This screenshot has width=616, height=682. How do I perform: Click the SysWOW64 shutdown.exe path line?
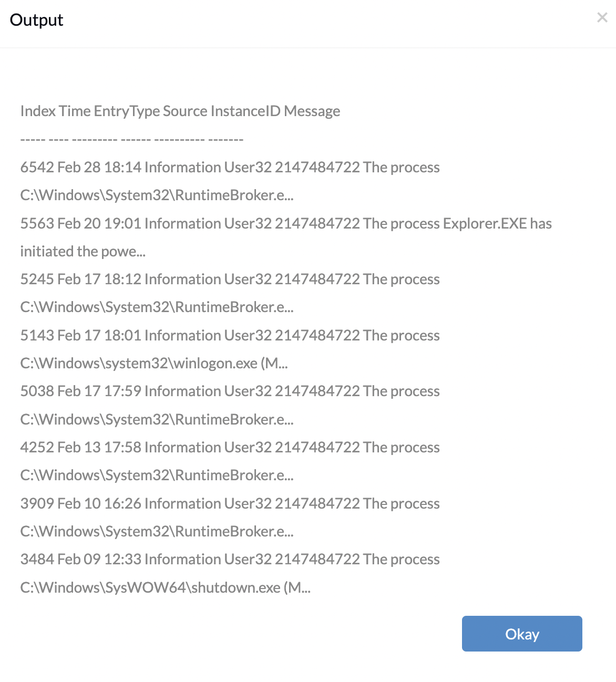point(165,587)
